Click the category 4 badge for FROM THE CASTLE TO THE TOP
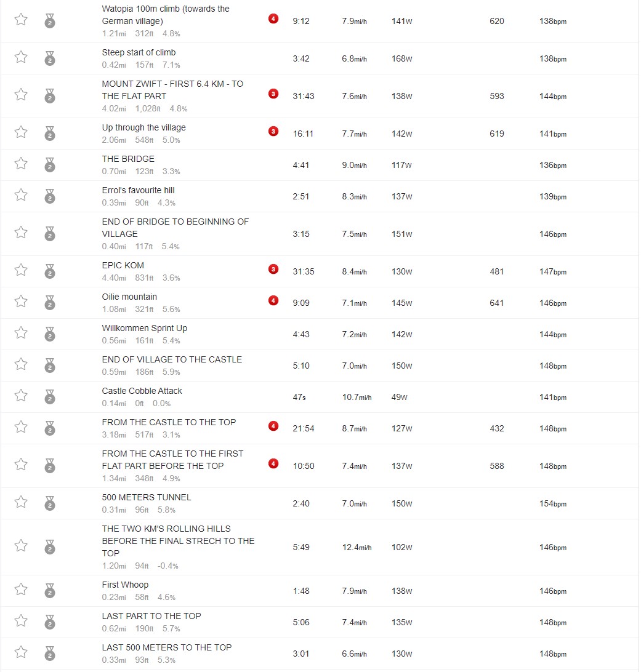The image size is (641, 672). pos(273,426)
